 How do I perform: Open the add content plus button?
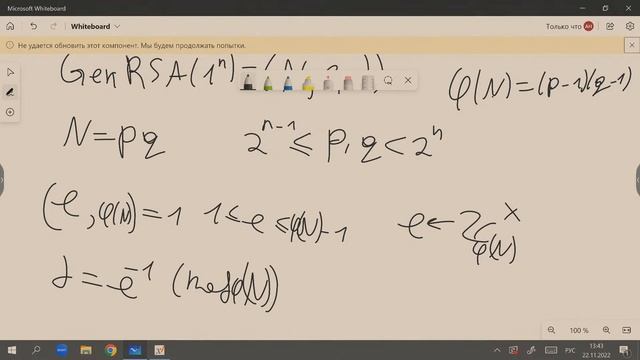point(10,112)
